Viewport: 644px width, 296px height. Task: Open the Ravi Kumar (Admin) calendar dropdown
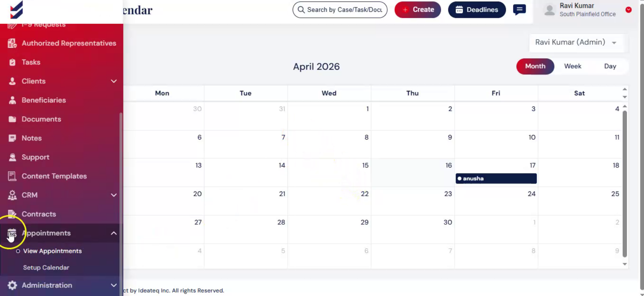579,42
